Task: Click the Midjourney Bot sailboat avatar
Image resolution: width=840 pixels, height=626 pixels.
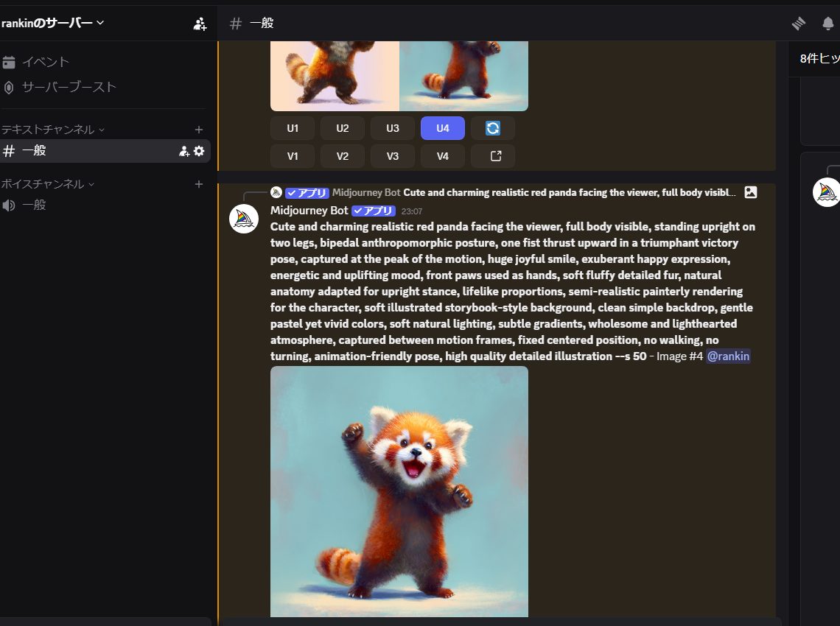Action: point(244,219)
